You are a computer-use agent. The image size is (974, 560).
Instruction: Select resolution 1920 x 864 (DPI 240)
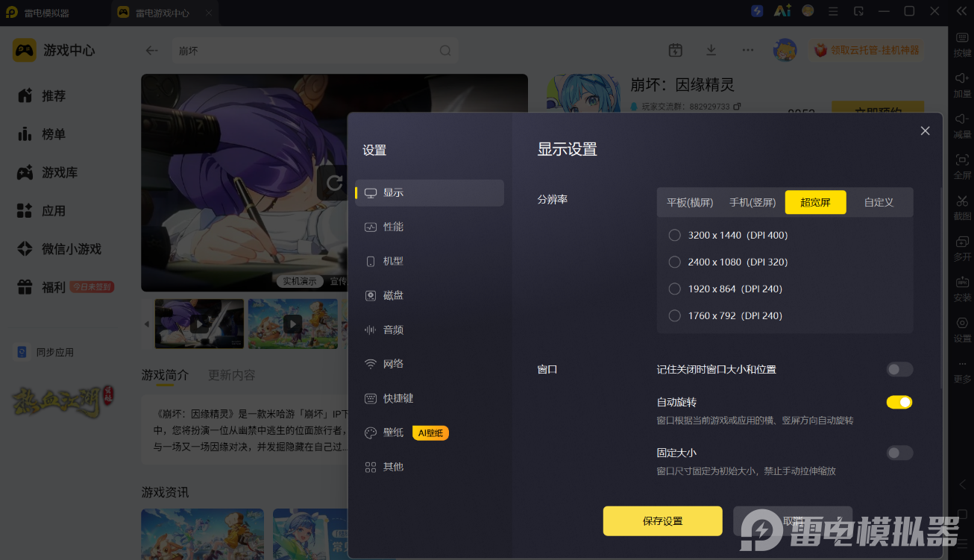point(726,289)
